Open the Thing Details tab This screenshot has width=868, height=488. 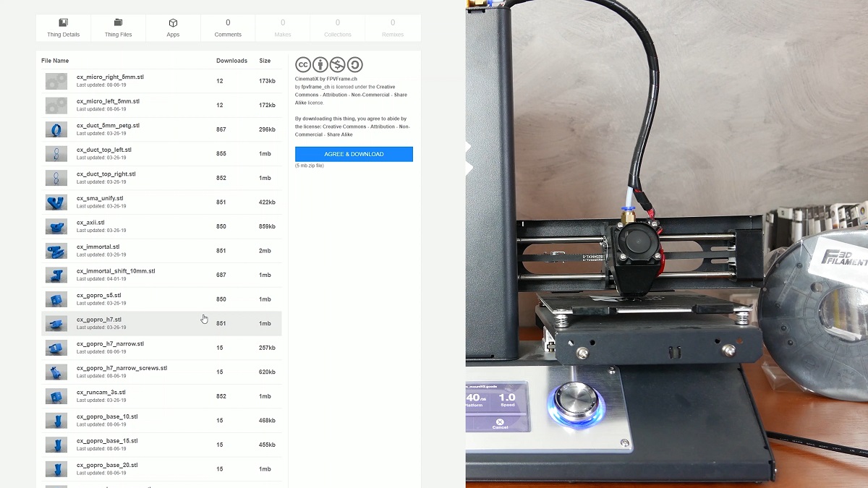click(63, 27)
